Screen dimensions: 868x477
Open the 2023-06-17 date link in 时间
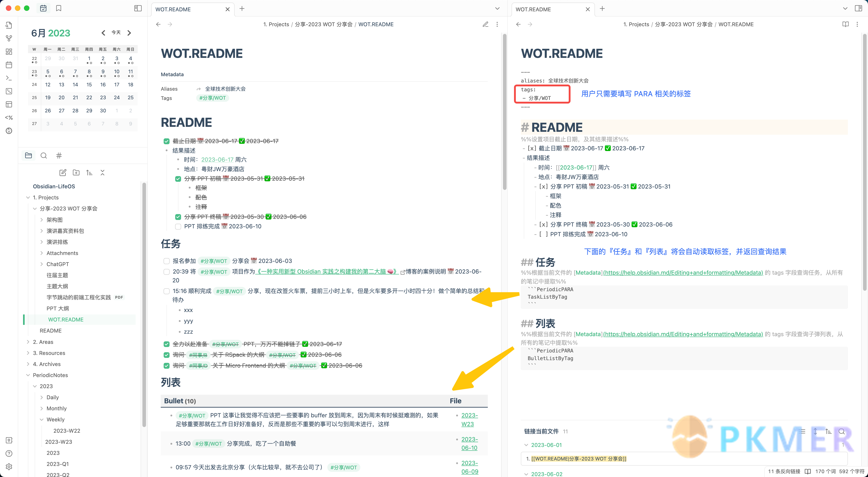point(217,160)
